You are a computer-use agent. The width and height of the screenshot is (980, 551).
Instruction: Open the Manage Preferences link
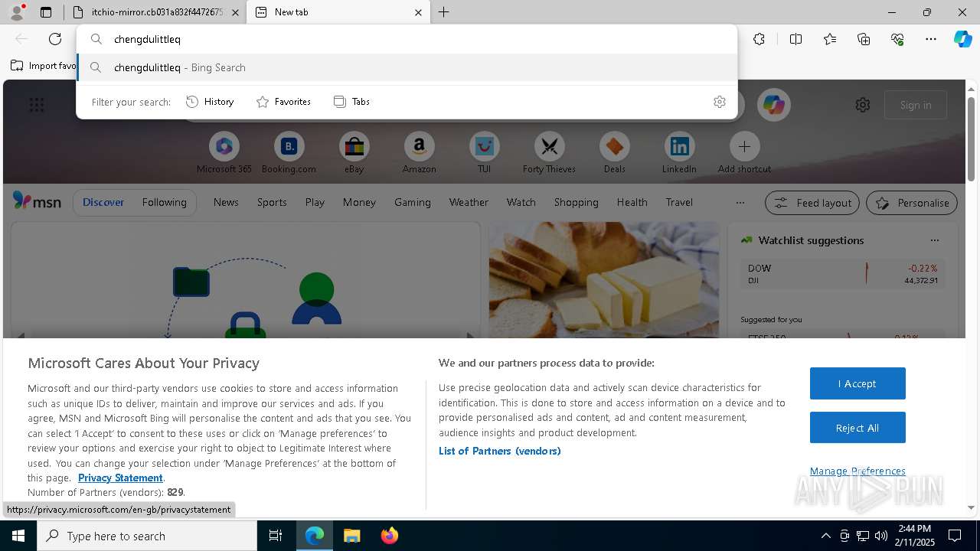(x=857, y=471)
